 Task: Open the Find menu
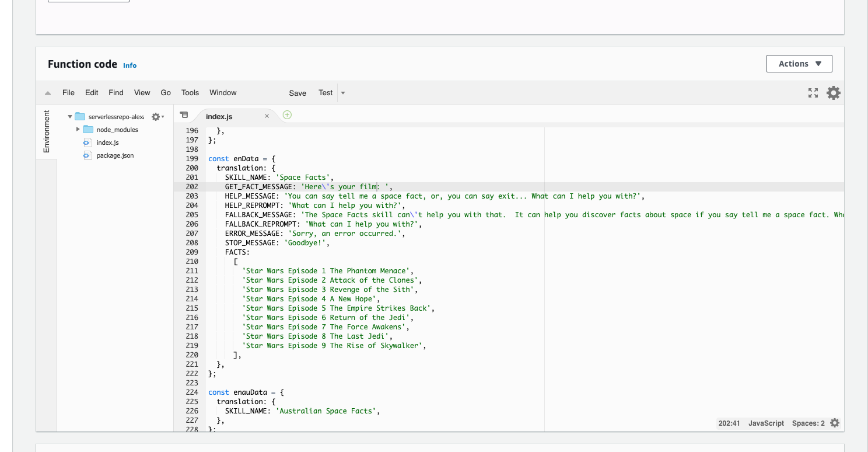tap(116, 92)
